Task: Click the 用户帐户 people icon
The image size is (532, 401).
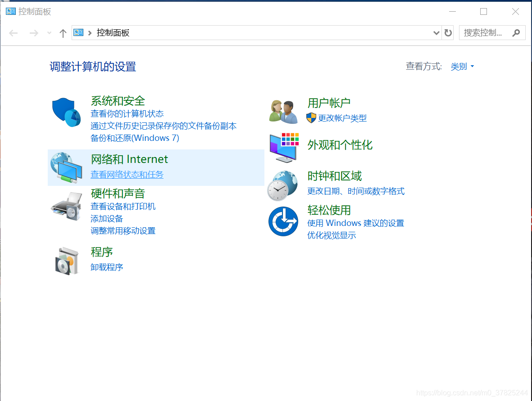Action: pyautogui.click(x=283, y=112)
